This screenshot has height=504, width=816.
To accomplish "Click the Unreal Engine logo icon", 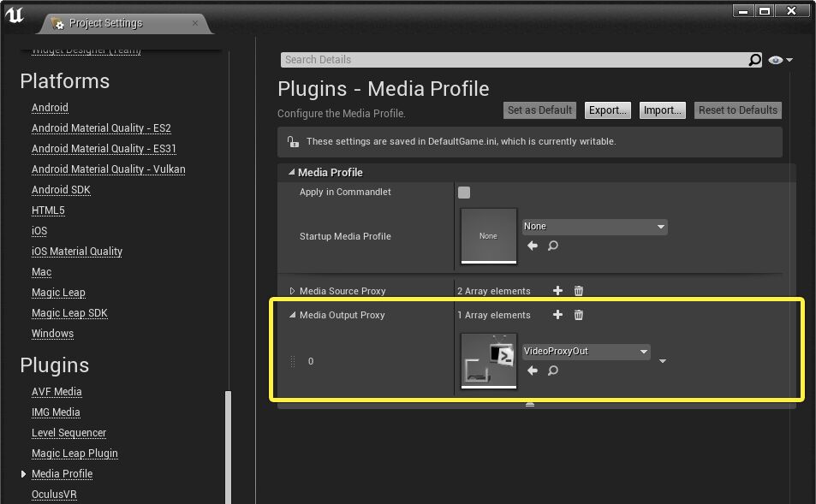I will (15, 14).
